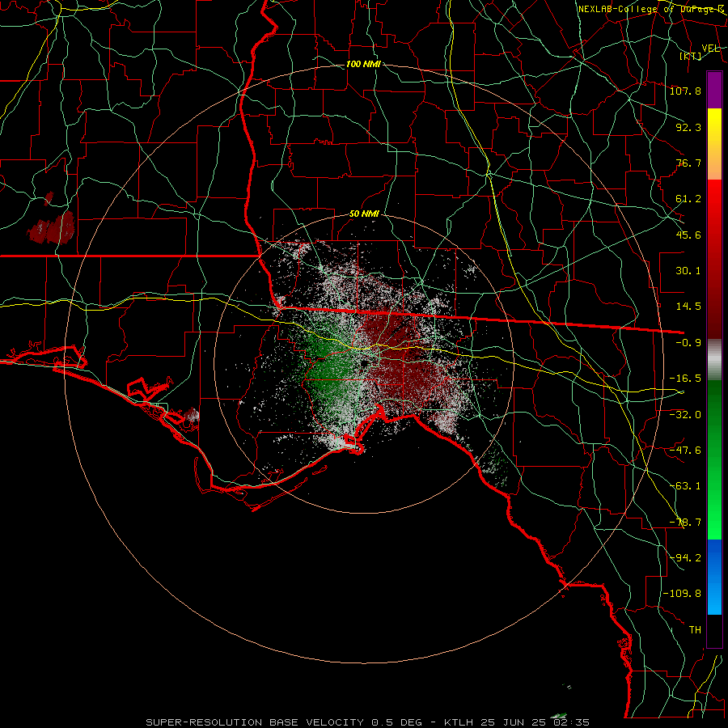Select the 76.7 legend value
The height and width of the screenshot is (728, 728).
pos(688,163)
